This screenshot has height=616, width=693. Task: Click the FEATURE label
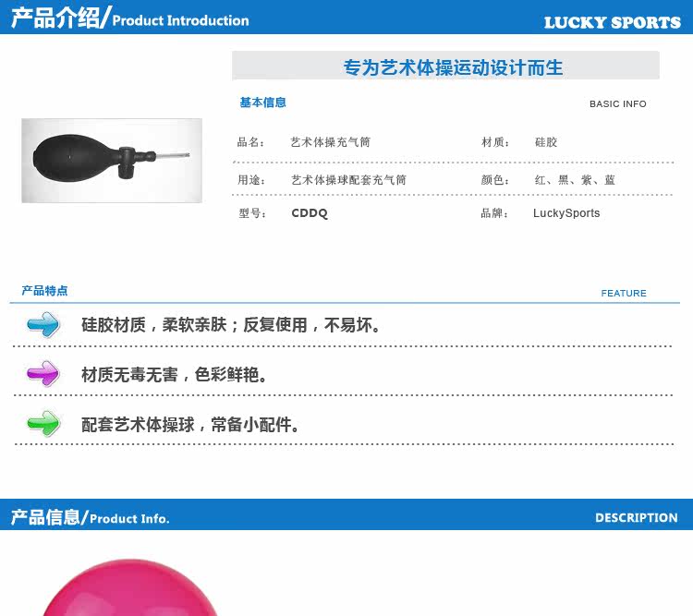coord(624,293)
